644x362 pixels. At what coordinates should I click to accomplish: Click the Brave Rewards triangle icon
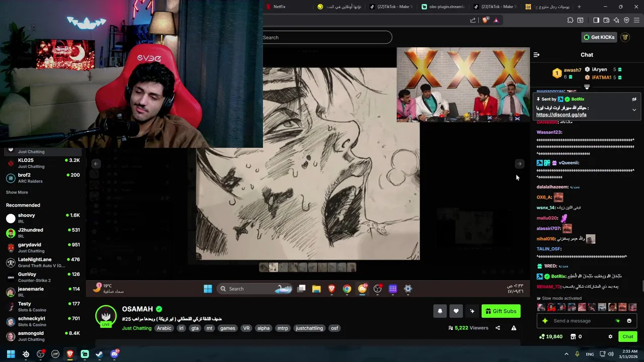click(496, 20)
